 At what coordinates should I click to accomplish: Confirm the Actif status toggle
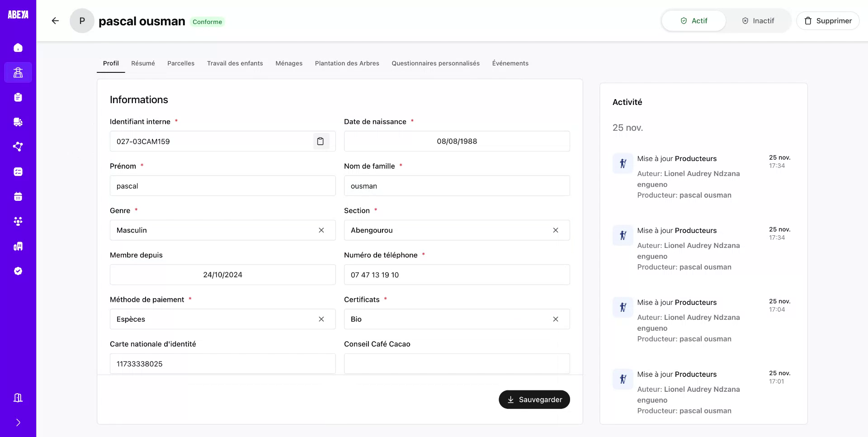(x=693, y=20)
